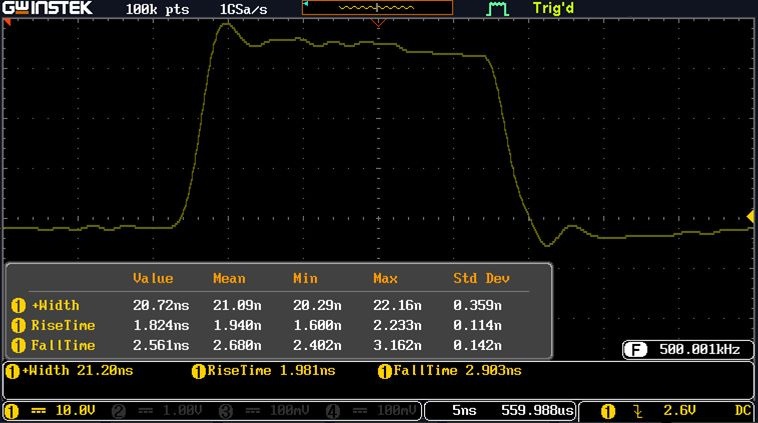
Task: Click the 559.988us horizontal delay readout
Action: pos(537,411)
